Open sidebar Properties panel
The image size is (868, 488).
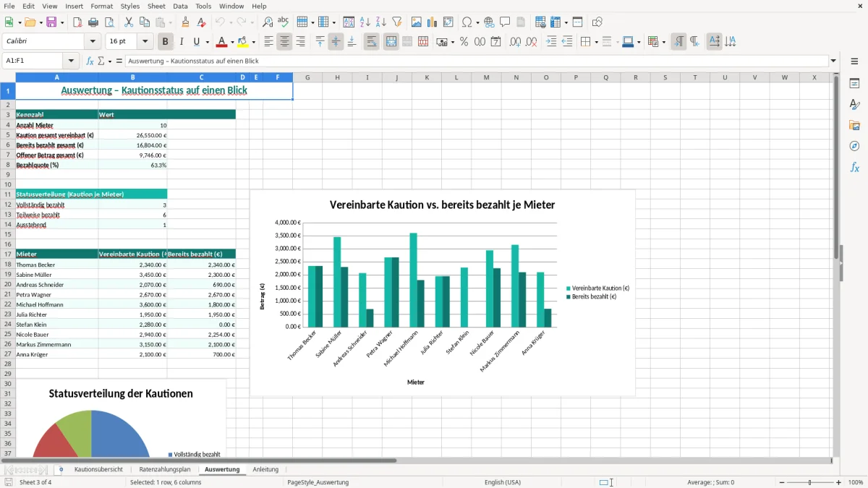[x=854, y=83]
